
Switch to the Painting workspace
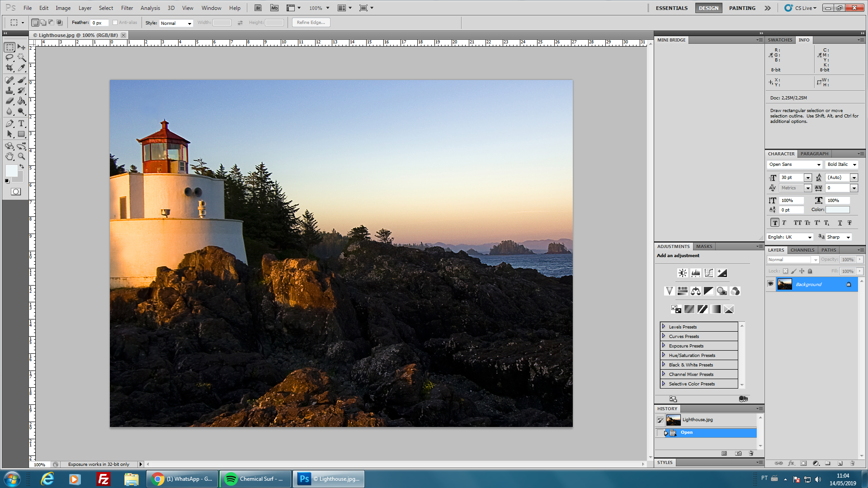[742, 8]
